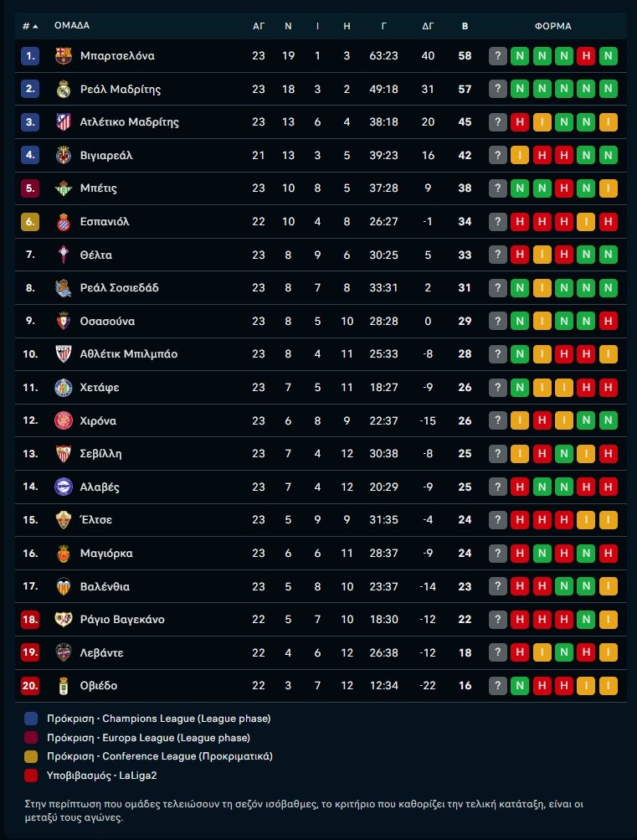Click Barcelona's red H form badge
Screen dimensions: 637x840
coord(587,56)
